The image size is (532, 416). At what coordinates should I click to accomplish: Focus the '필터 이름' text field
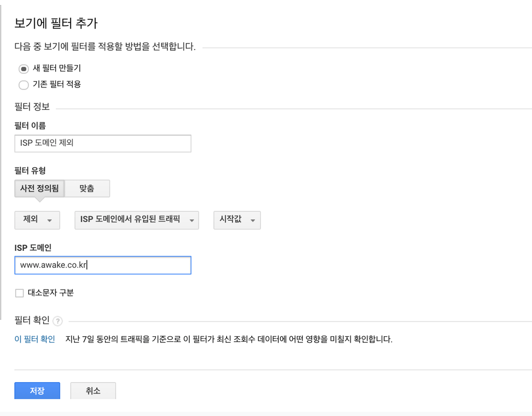(103, 143)
